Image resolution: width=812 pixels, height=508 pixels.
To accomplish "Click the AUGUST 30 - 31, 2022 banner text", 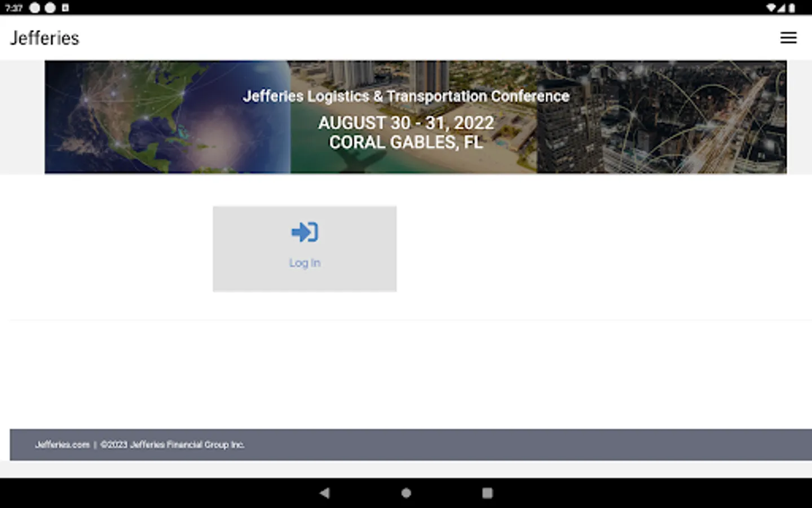I will 406,122.
